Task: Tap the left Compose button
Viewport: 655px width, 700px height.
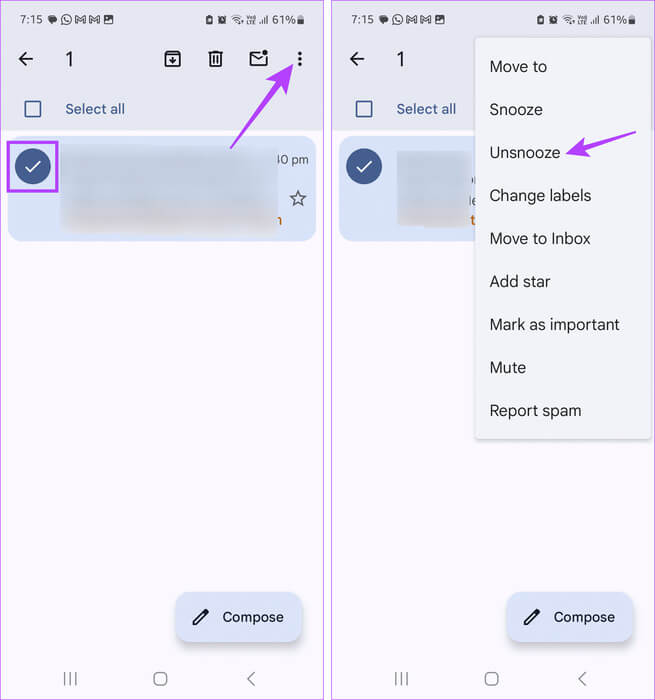Action: click(239, 617)
